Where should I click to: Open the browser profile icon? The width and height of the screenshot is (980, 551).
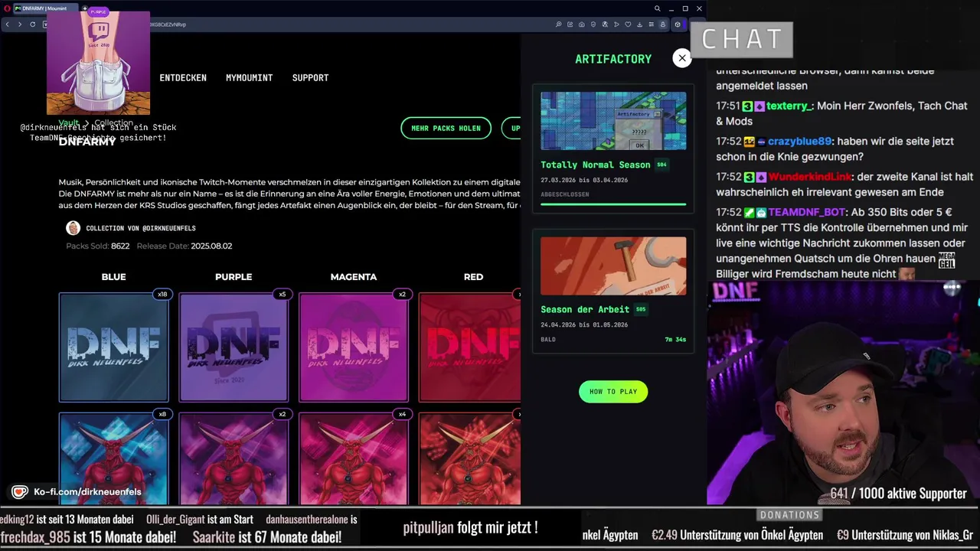(x=663, y=24)
